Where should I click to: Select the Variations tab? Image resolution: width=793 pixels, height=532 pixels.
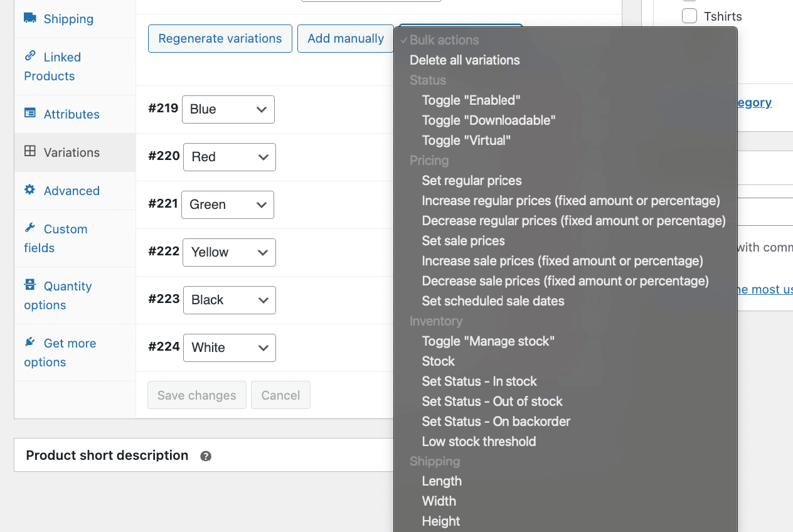[x=75, y=152]
